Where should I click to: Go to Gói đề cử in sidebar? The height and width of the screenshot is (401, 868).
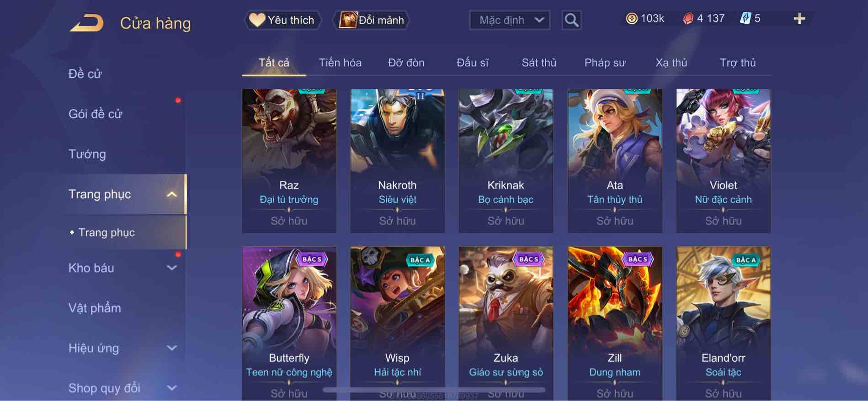point(96,114)
